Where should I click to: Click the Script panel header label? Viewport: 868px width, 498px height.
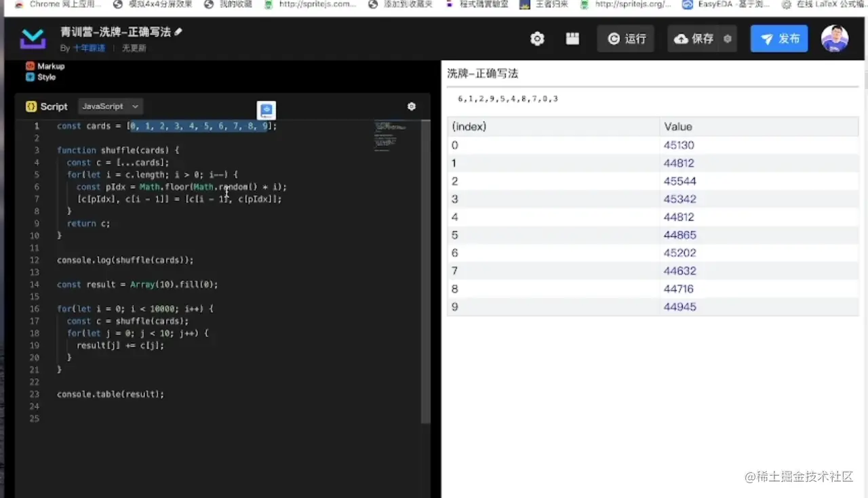[54, 106]
